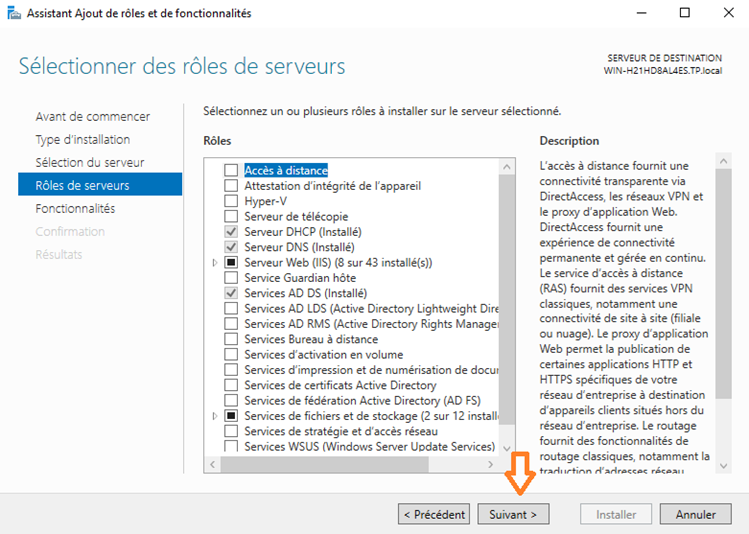Open the Avant de commencer step

click(93, 116)
